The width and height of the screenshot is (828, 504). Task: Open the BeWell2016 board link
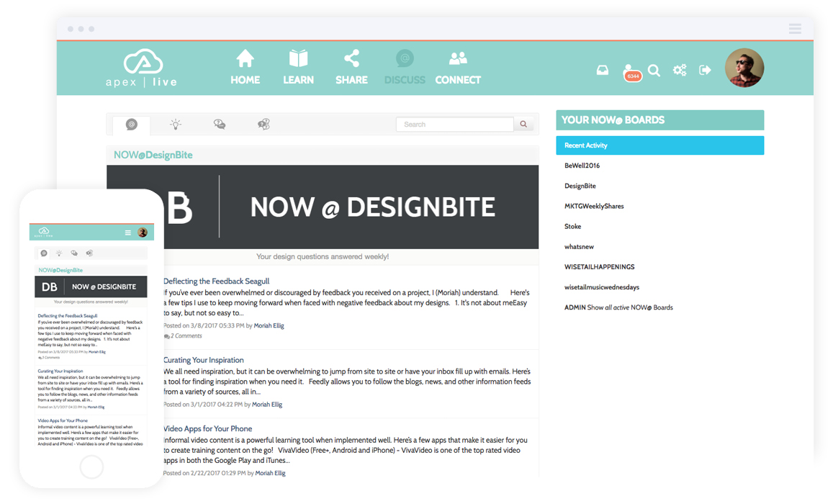(582, 166)
